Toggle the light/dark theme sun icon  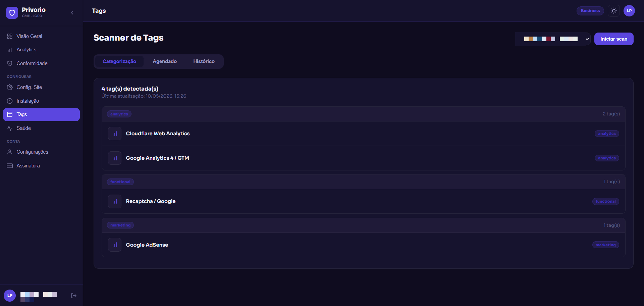[613, 11]
